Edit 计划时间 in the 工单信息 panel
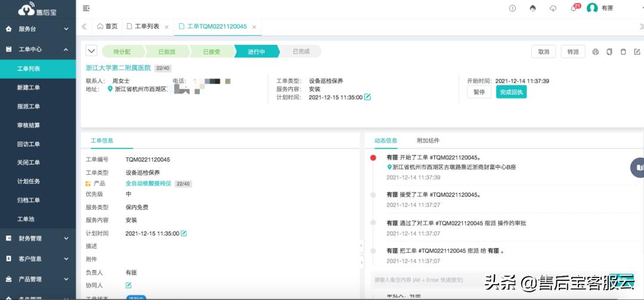644x300 pixels. [184, 233]
